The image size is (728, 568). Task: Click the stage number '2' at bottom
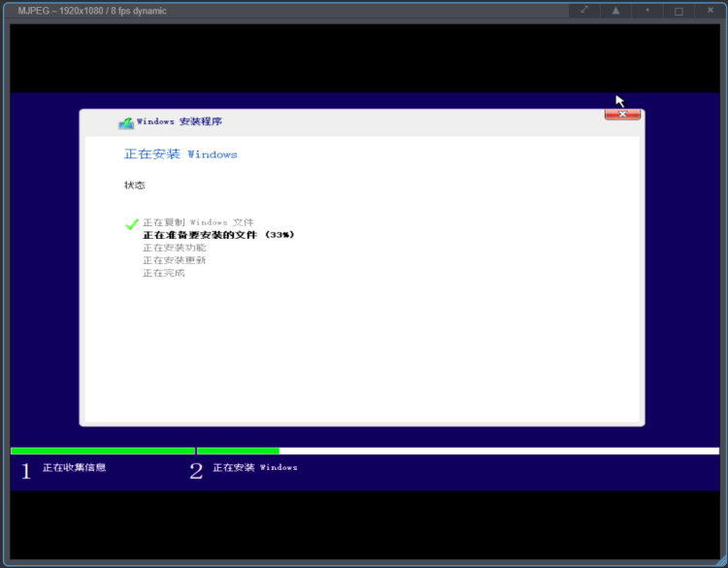pos(196,471)
